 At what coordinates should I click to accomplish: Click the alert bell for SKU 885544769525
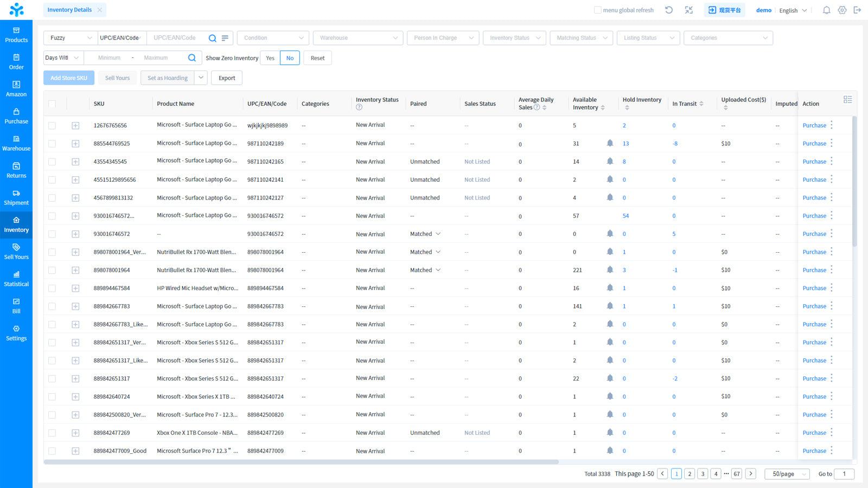(610, 143)
